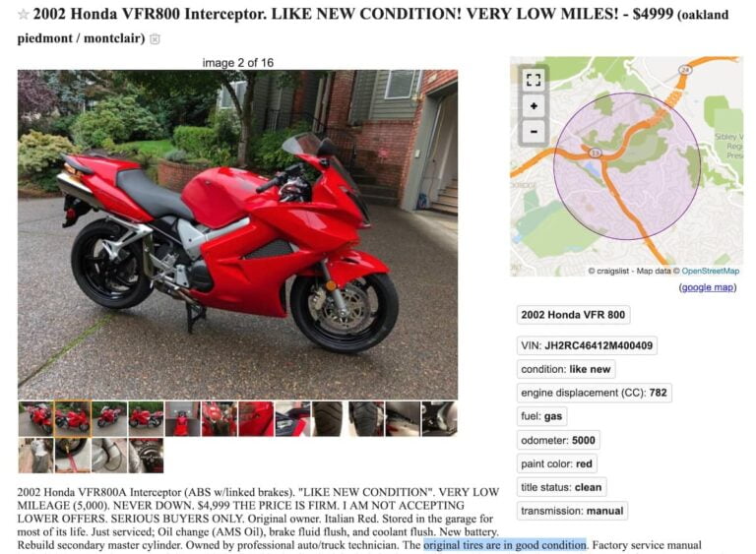The height and width of the screenshot is (554, 756).
Task: Click the title status clean attribute
Action: 561,487
